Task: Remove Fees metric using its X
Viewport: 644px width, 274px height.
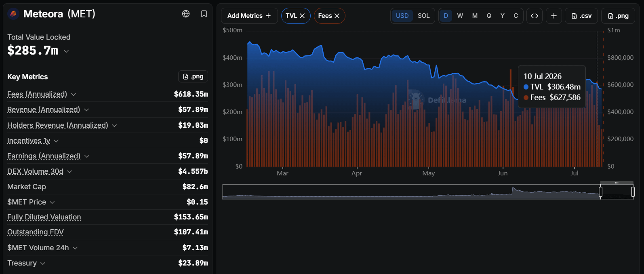Action: [337, 16]
